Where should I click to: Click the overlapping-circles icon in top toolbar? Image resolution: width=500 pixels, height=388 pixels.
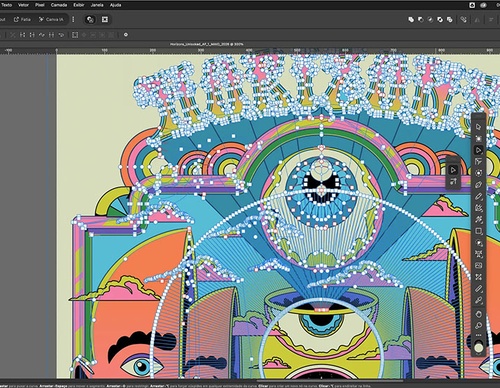pyautogui.click(x=90, y=20)
